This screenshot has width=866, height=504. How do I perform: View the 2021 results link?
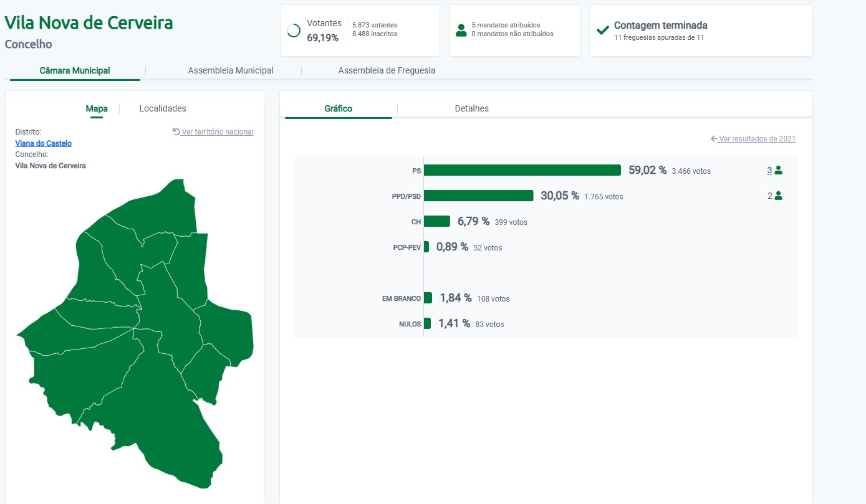757,139
